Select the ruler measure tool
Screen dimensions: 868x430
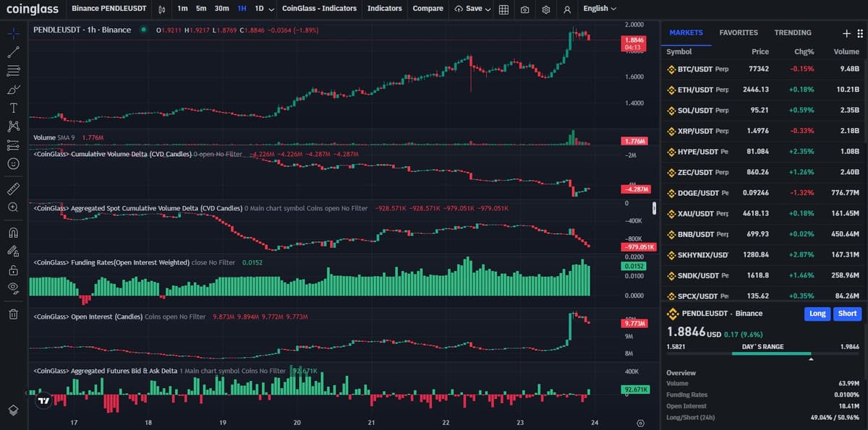coord(13,189)
